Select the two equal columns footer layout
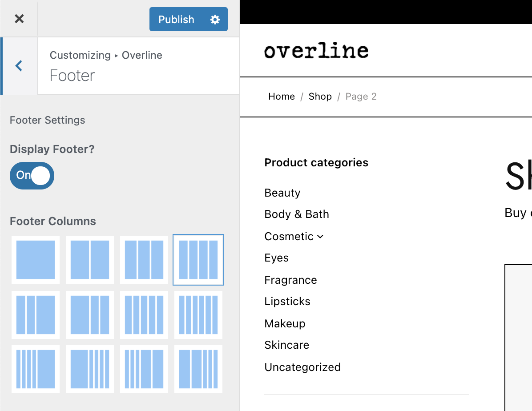532x411 pixels. pyautogui.click(x=90, y=259)
